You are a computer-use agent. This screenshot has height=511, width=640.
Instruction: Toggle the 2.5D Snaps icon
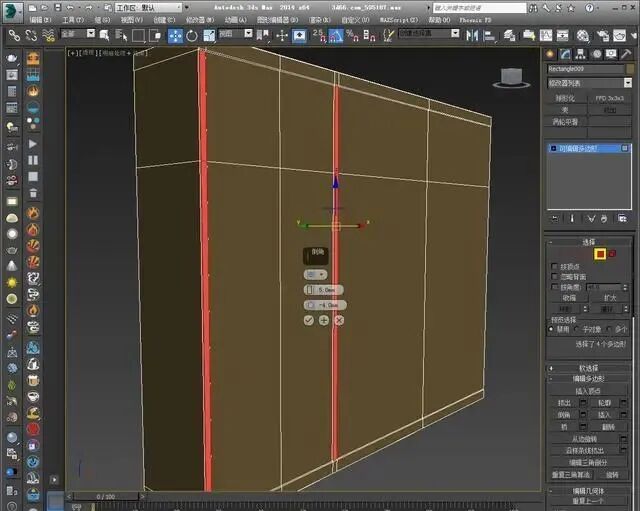point(319,36)
